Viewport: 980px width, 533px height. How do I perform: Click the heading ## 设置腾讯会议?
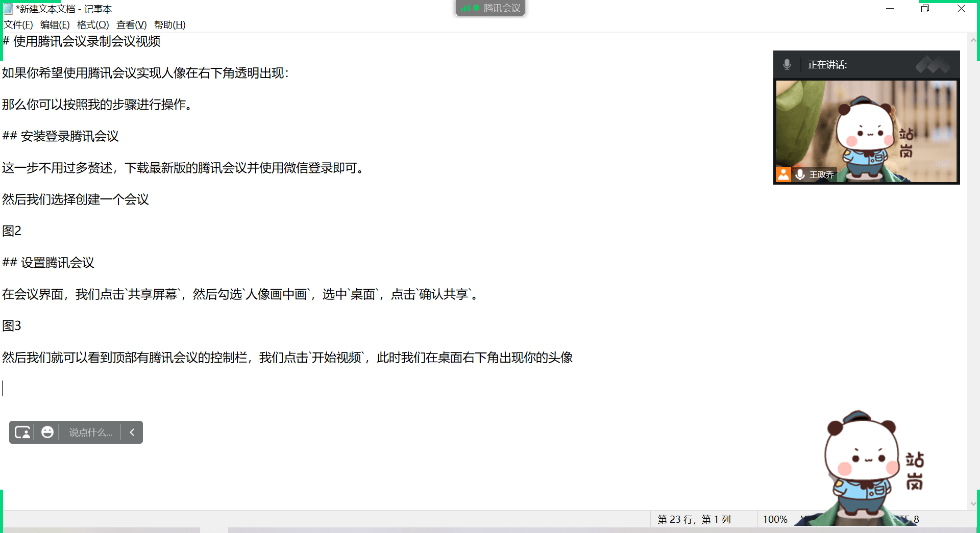pos(48,263)
